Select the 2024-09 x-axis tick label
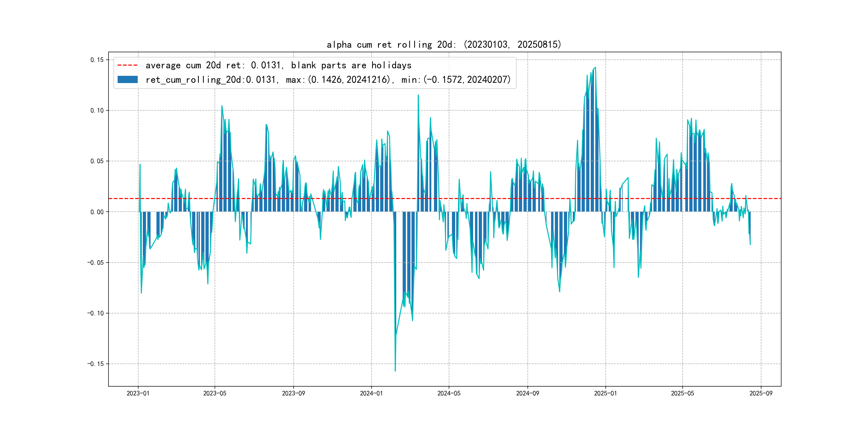Screen dimensions: 868x434 tap(527, 393)
